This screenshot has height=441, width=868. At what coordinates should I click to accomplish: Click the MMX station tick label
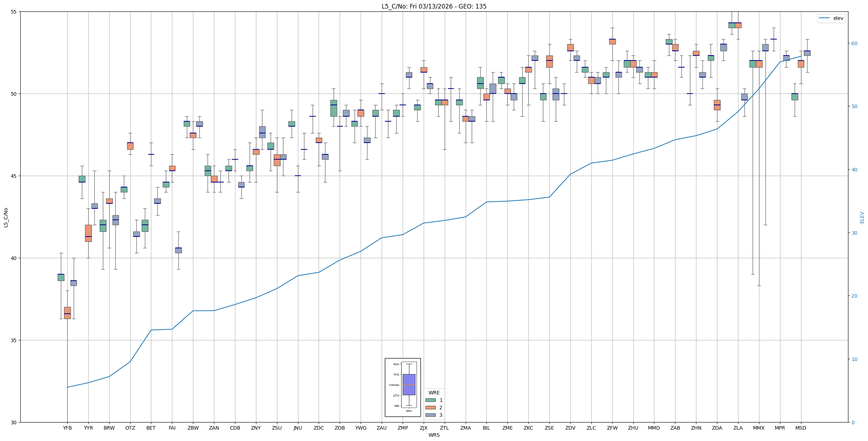(x=758, y=428)
